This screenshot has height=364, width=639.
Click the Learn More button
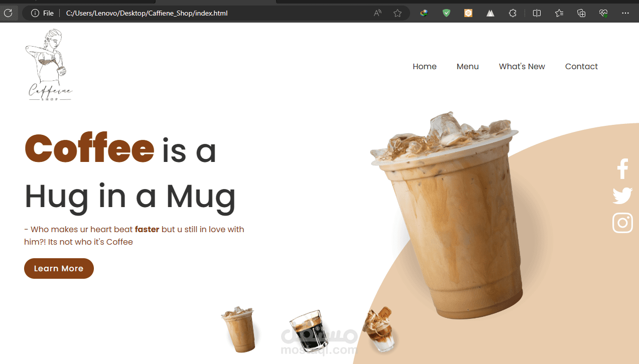coord(59,268)
